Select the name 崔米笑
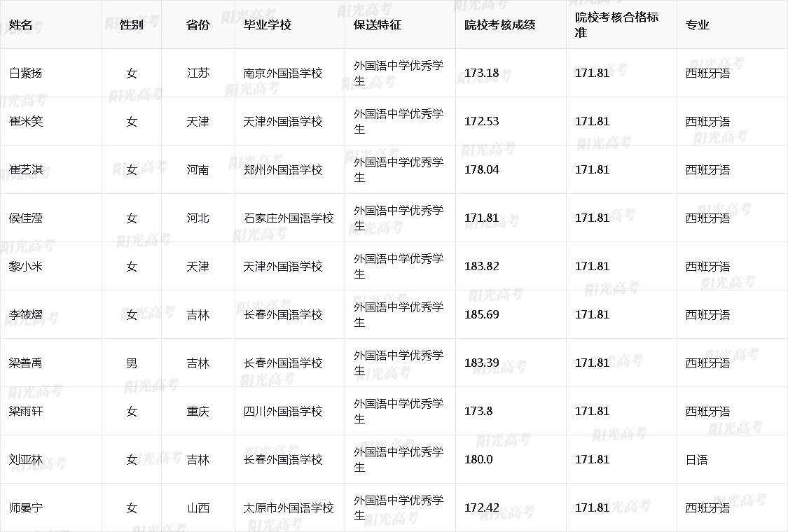The height and width of the screenshot is (532, 788). pyautogui.click(x=26, y=122)
